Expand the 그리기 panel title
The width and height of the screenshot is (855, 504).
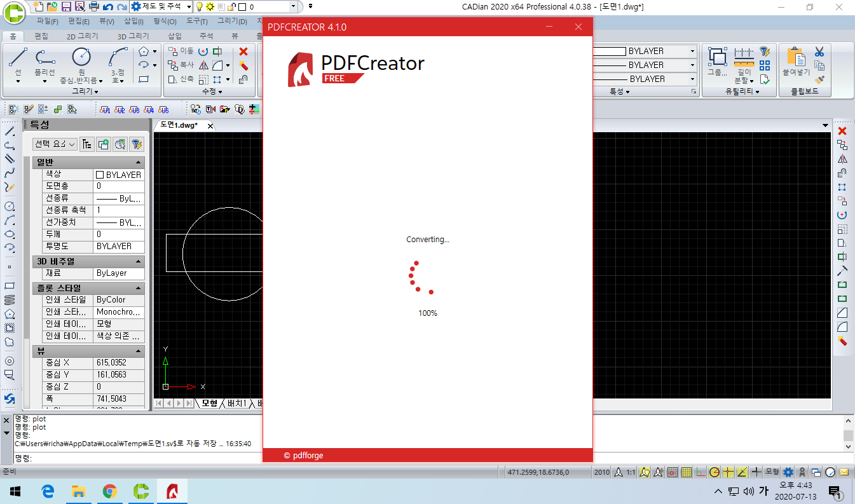[x=85, y=92]
